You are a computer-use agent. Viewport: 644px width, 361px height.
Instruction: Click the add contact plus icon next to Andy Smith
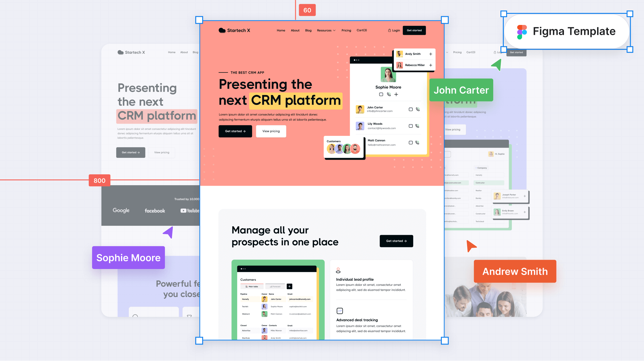tap(432, 54)
